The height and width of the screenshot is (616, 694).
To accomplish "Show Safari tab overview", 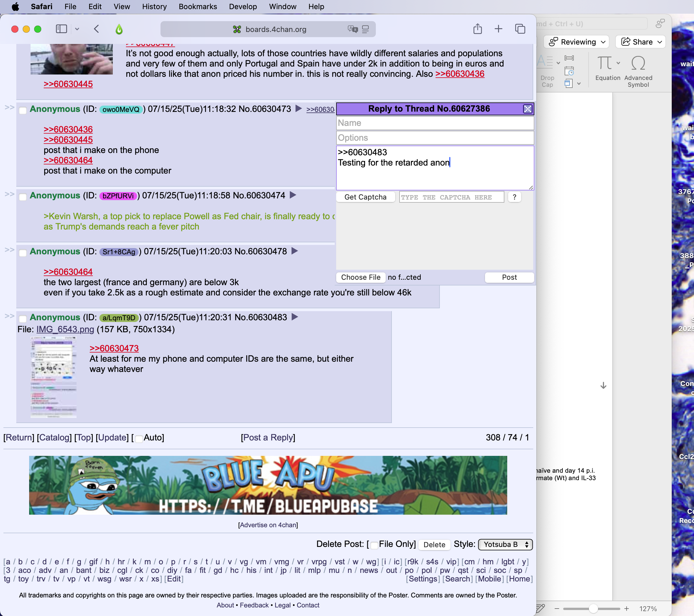I will click(520, 29).
